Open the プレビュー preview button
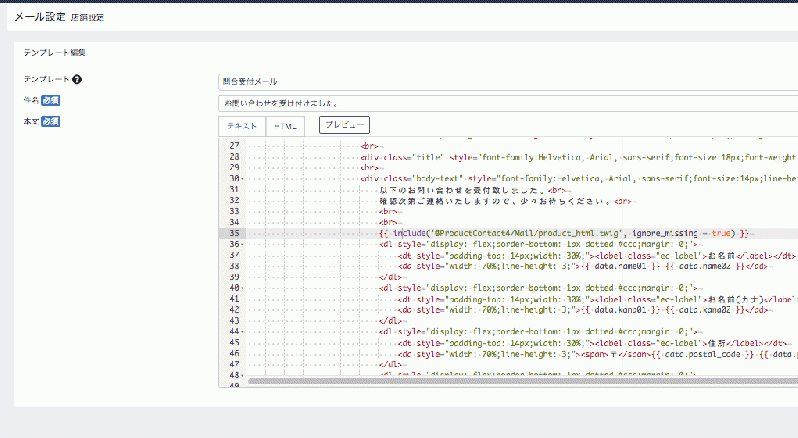 point(345,125)
